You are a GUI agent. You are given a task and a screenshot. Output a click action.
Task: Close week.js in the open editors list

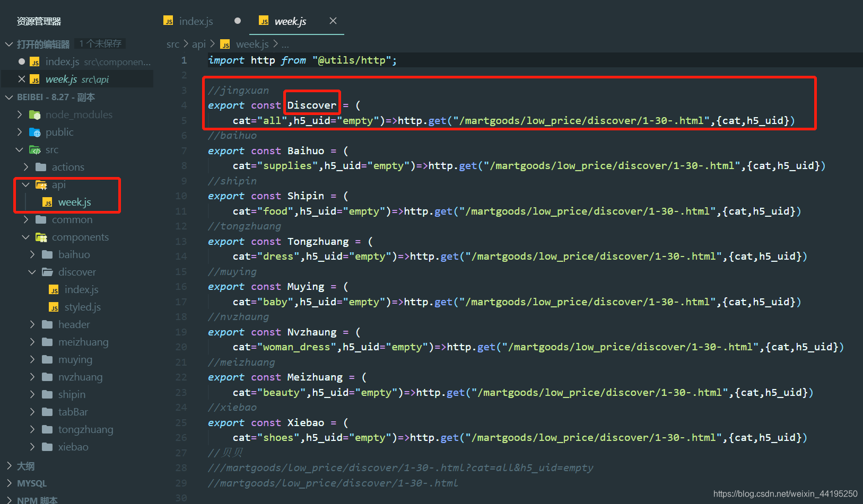[x=22, y=79]
